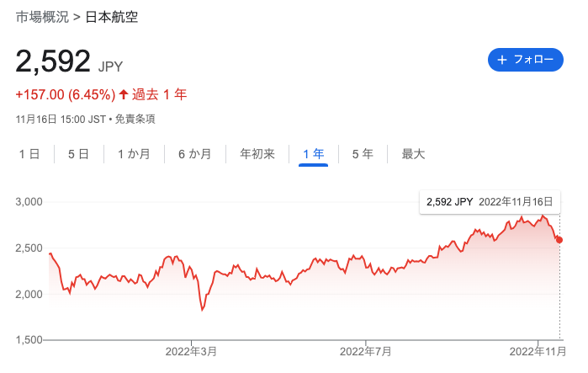The image size is (588, 373).
Task: Click the 3,000 y-axis label
Action: [x=29, y=202]
